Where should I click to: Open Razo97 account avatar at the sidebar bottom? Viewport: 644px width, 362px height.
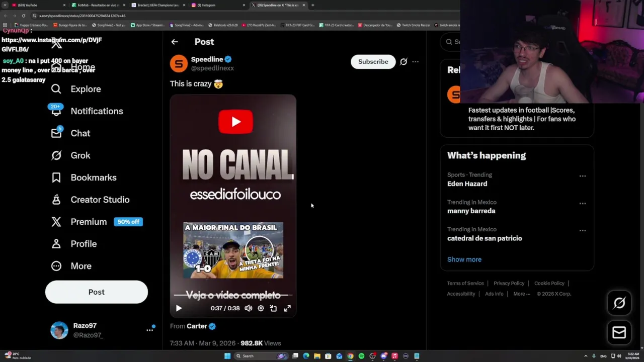coord(59,330)
